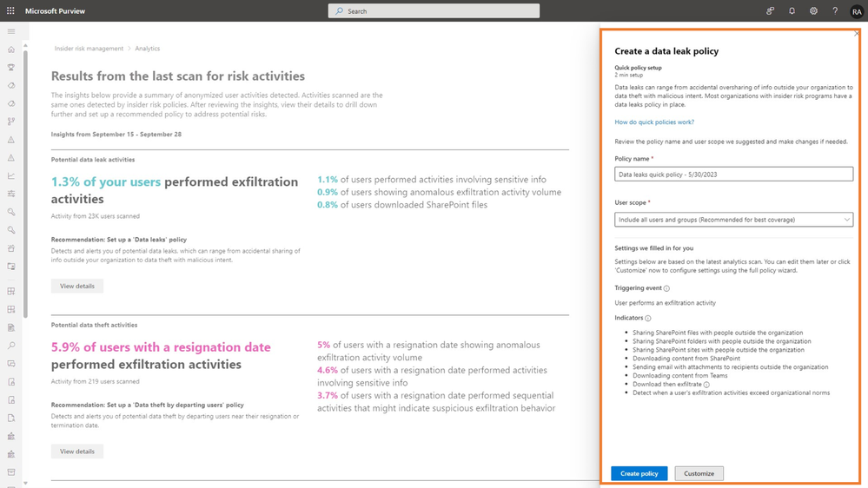Show info for Download then exfiltrate
The height and width of the screenshot is (488, 868).
click(706, 385)
